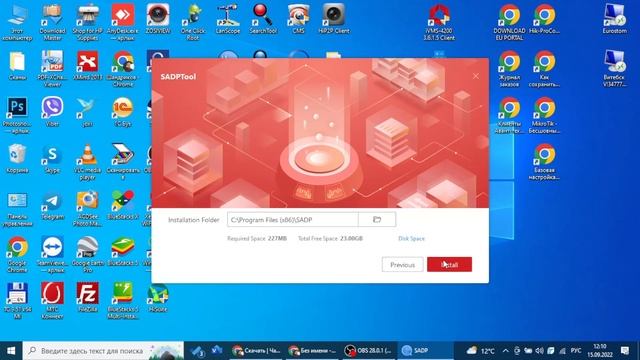
Task: Open Shop for HP Supplies shortcut
Action: (x=87, y=22)
